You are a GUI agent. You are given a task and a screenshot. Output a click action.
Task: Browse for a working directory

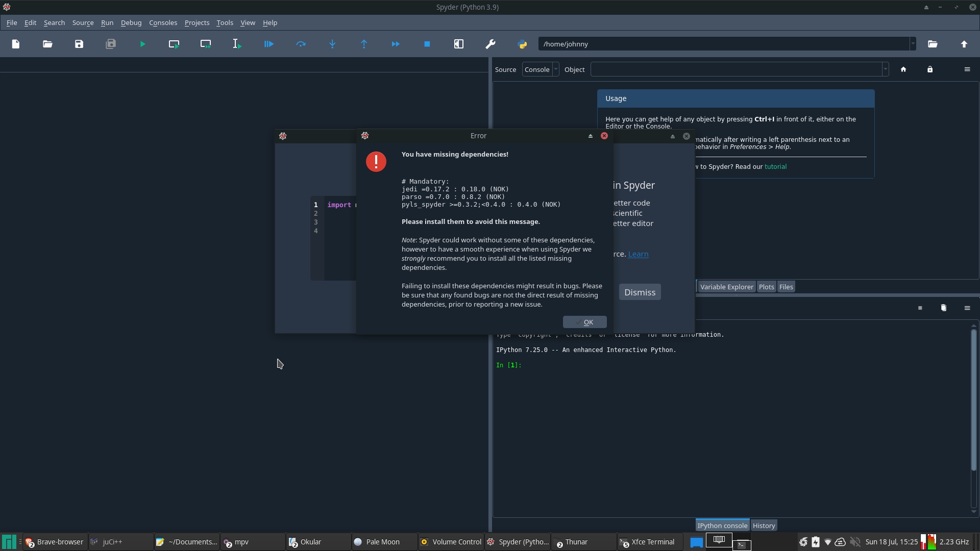(x=933, y=44)
